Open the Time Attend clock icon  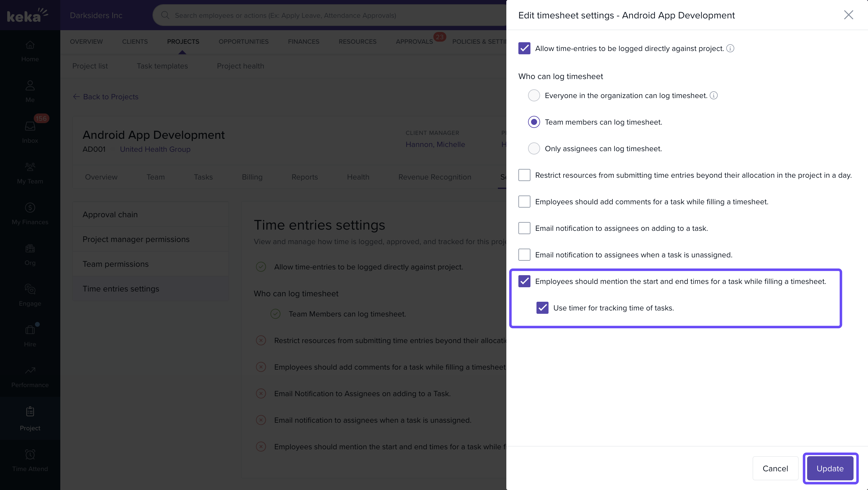pos(30,455)
